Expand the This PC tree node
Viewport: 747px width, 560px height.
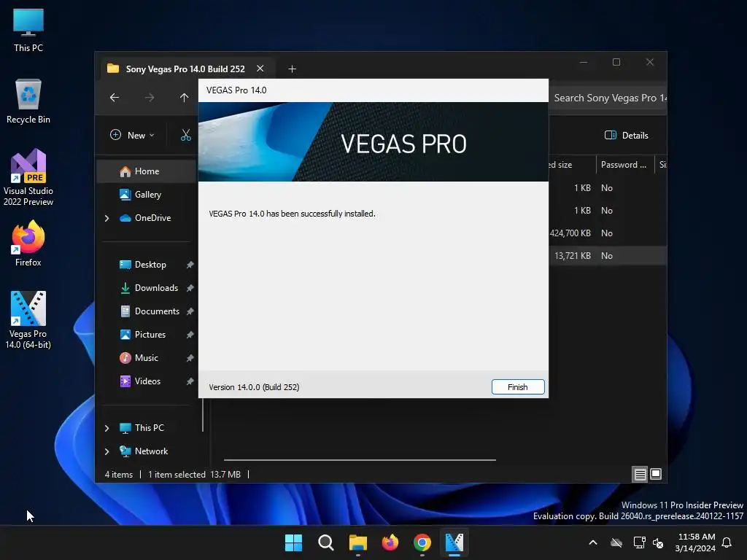107,428
